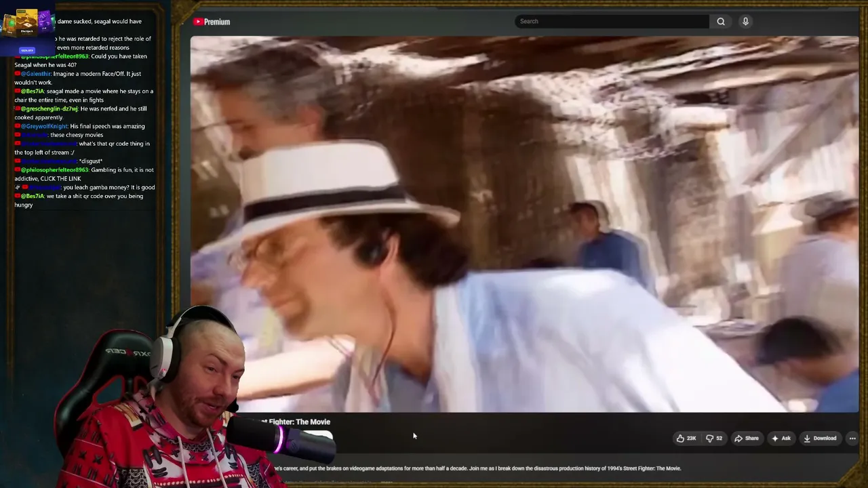The image size is (868, 488).
Task: Click the 'these cheesy movies' chat message
Action: coord(77,135)
